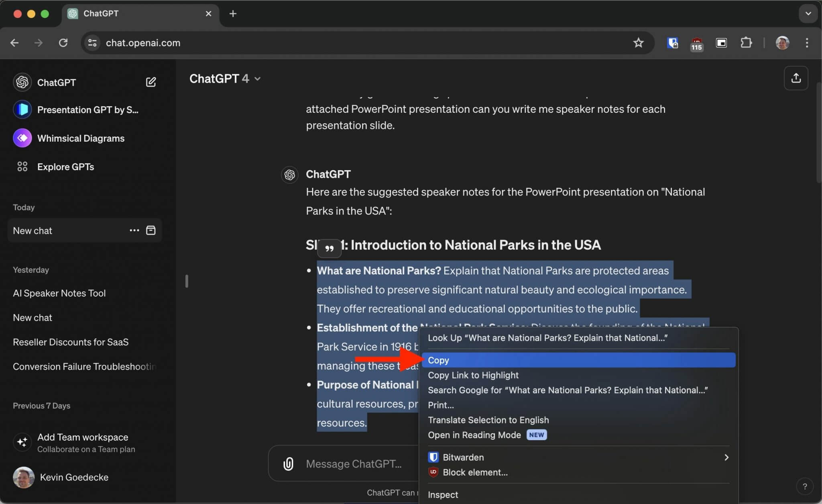This screenshot has width=822, height=504.
Task: Open the Reseller Discounts for SaaS chat
Action: 71,342
